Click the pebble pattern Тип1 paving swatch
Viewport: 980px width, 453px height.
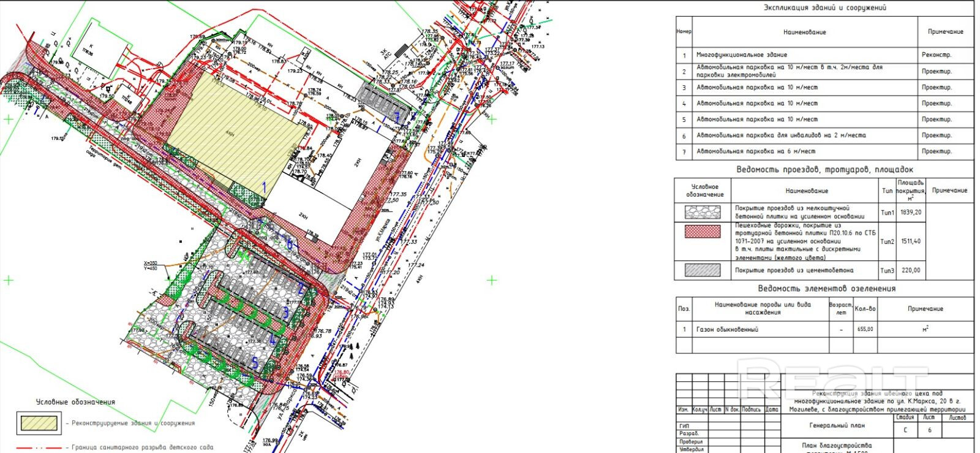[x=702, y=212]
